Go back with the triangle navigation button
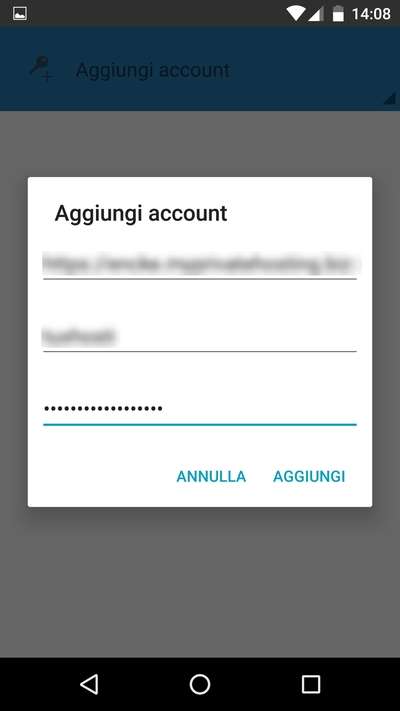Viewport: 400px width, 711px height. coord(89,684)
